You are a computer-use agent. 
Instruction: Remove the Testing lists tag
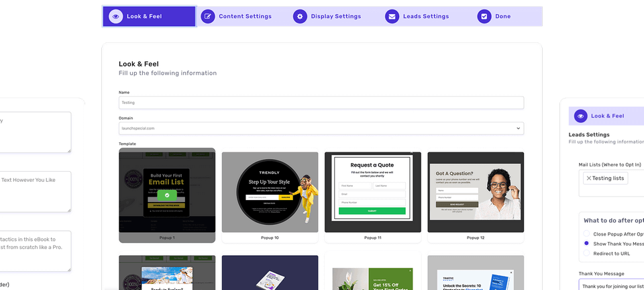[x=588, y=179]
